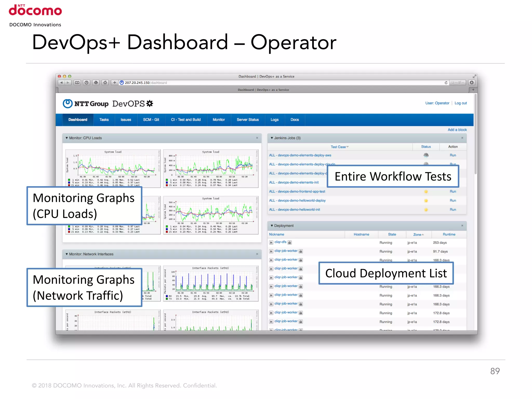Sort deployments by Runtime column
This screenshot has height=399, width=532.
[x=449, y=234]
